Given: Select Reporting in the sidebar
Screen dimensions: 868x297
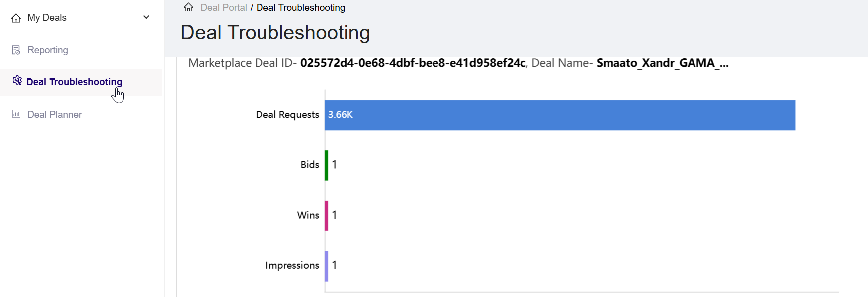Looking at the screenshot, I should (47, 50).
